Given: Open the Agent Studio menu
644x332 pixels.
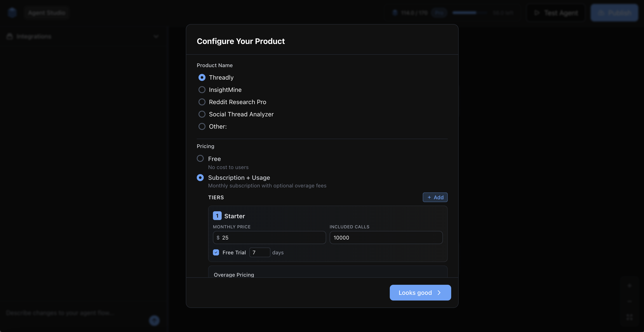Looking at the screenshot, I should (47, 12).
